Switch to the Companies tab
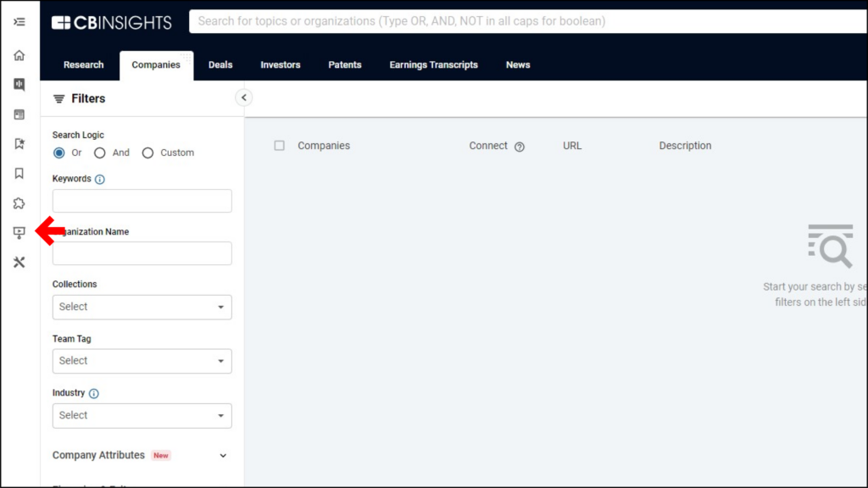This screenshot has width=868, height=488. click(156, 65)
